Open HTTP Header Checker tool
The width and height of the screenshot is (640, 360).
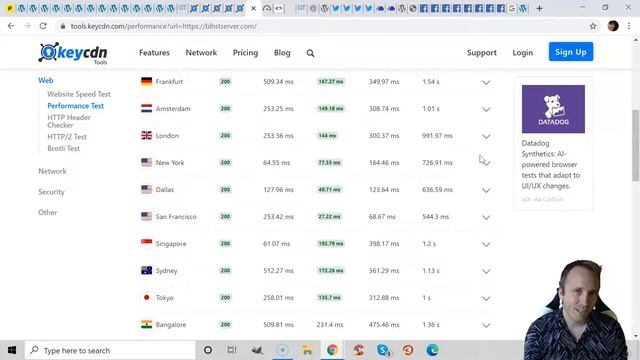69,121
